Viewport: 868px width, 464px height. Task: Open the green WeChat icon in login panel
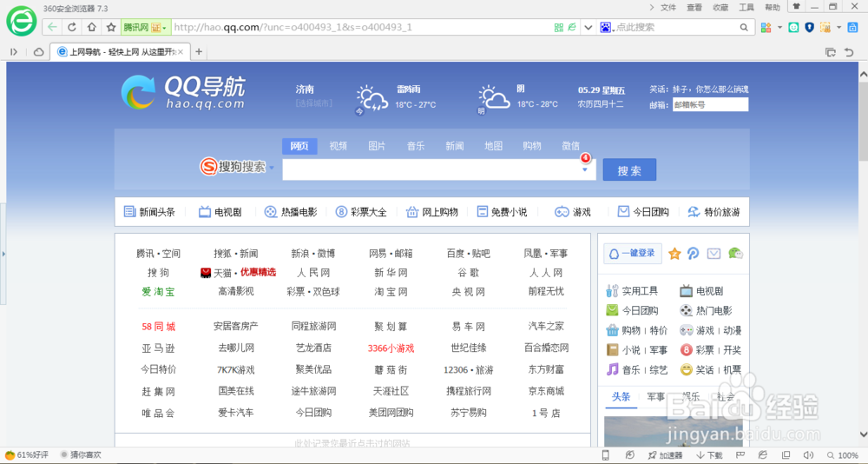tap(735, 254)
